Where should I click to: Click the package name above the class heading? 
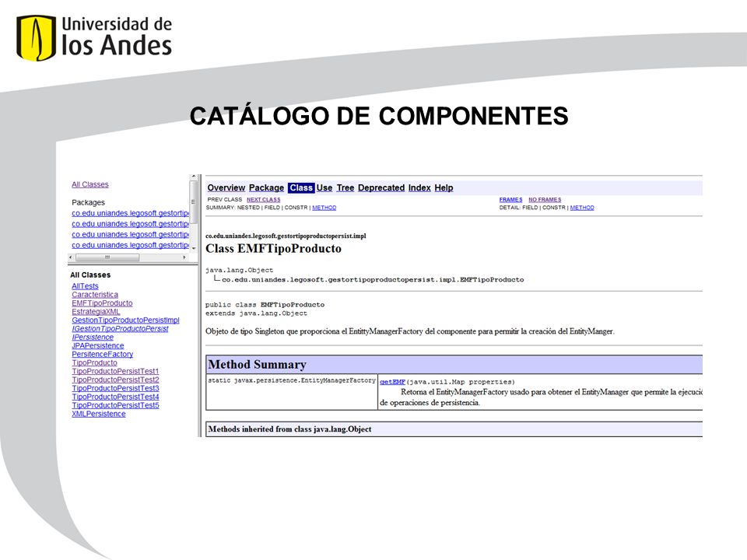coord(286,236)
